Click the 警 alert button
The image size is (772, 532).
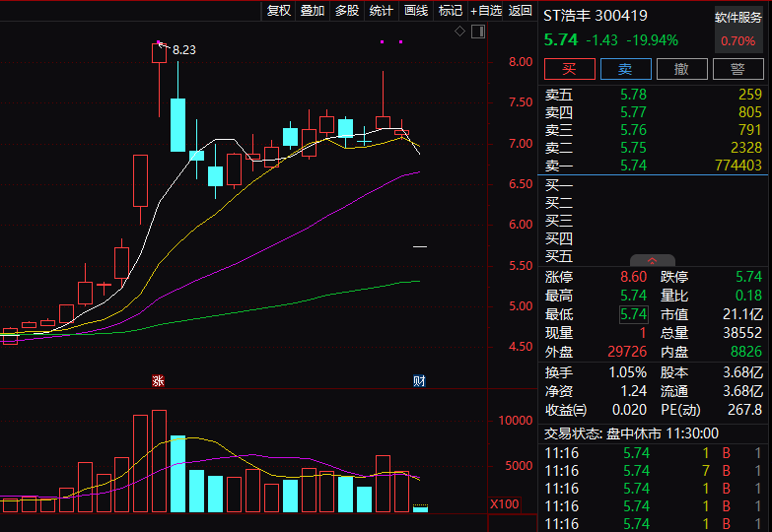tap(738, 69)
